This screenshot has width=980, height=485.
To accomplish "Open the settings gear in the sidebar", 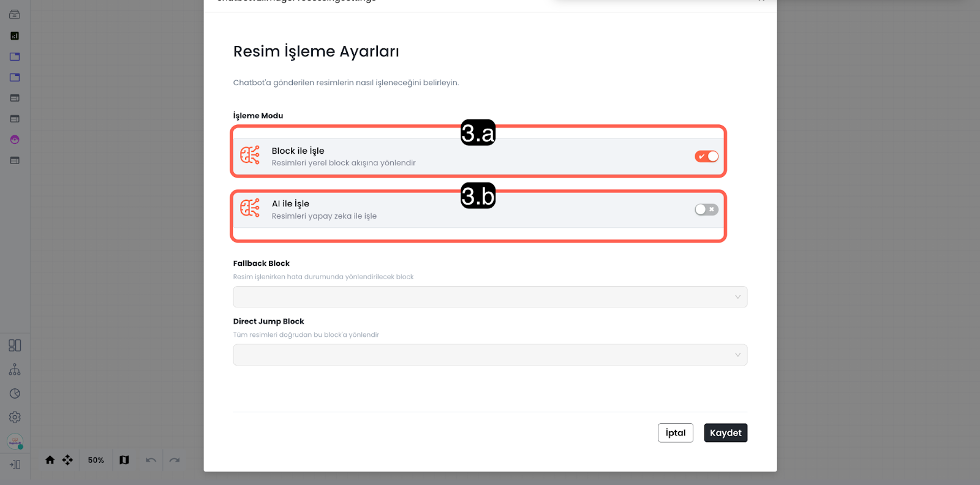I will 15,417.
